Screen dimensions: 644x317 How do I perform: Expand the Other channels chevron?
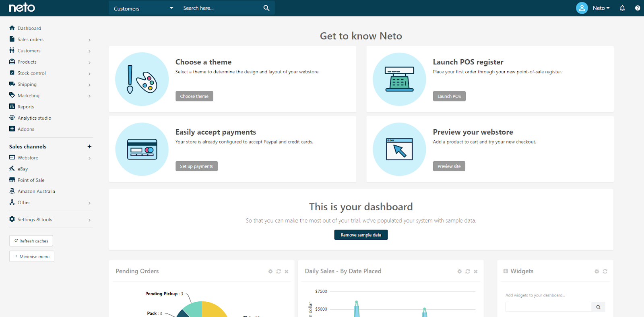89,203
